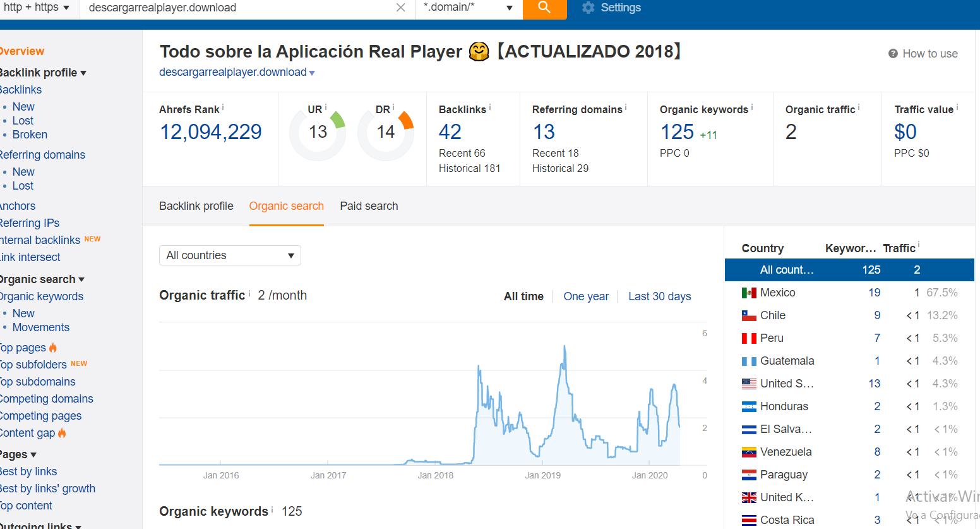Viewport: 980px width, 529px height.
Task: Click info icon beside Ahrefs Rank
Action: click(x=223, y=107)
